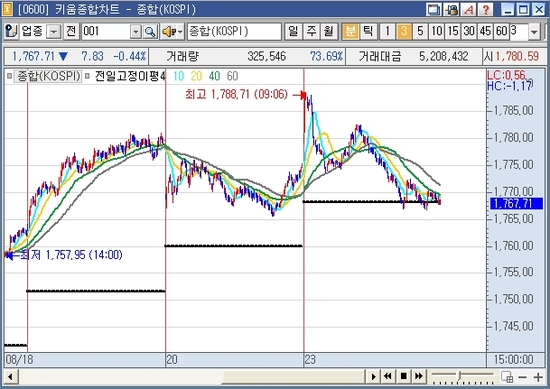Click the Kiwoom window icon at title bar left
The image size is (550, 389).
(x=7, y=9)
